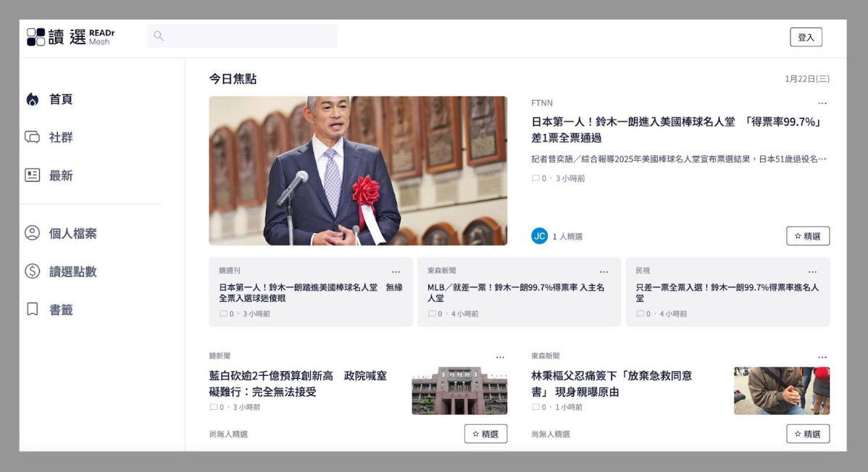Click the 鏡新聞 source label
The image size is (868, 472).
click(x=220, y=355)
